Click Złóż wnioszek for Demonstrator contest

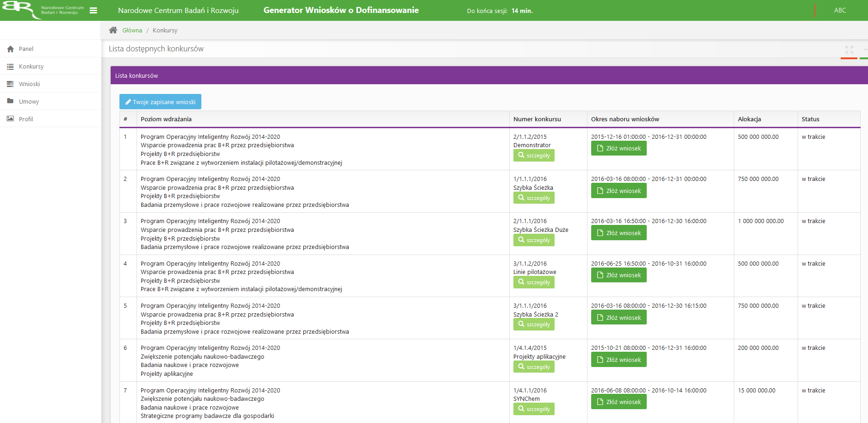pos(619,148)
